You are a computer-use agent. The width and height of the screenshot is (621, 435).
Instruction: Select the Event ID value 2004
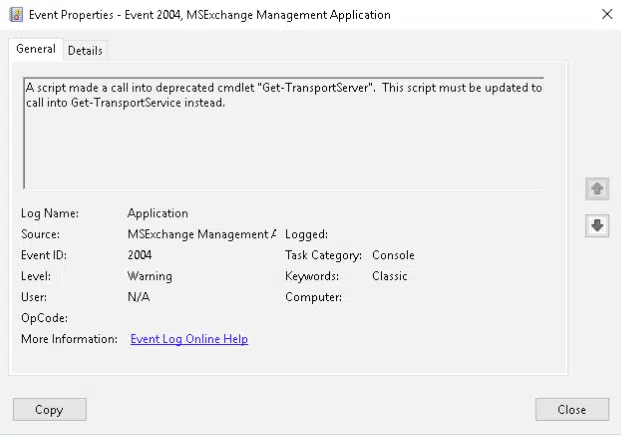139,255
